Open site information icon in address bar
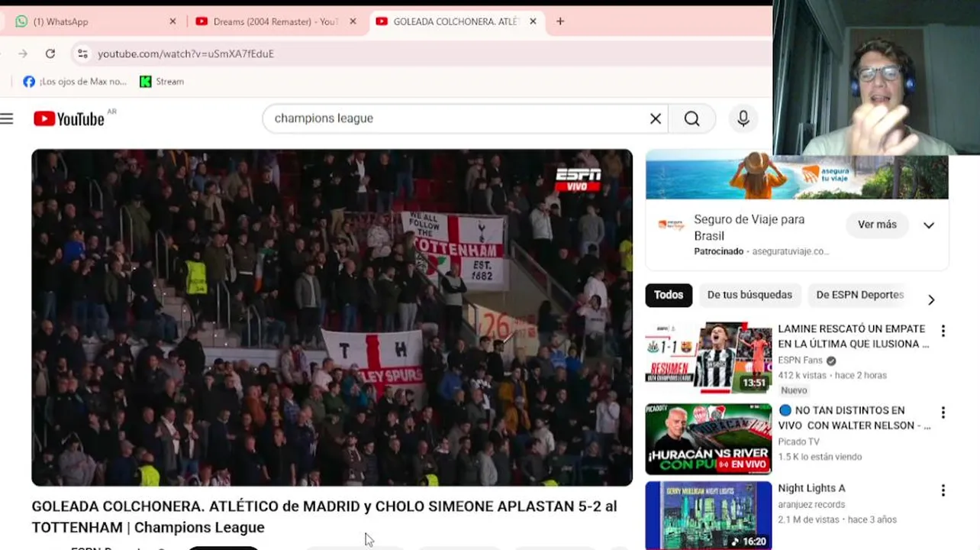Screen dimensions: 980x550 (82, 53)
